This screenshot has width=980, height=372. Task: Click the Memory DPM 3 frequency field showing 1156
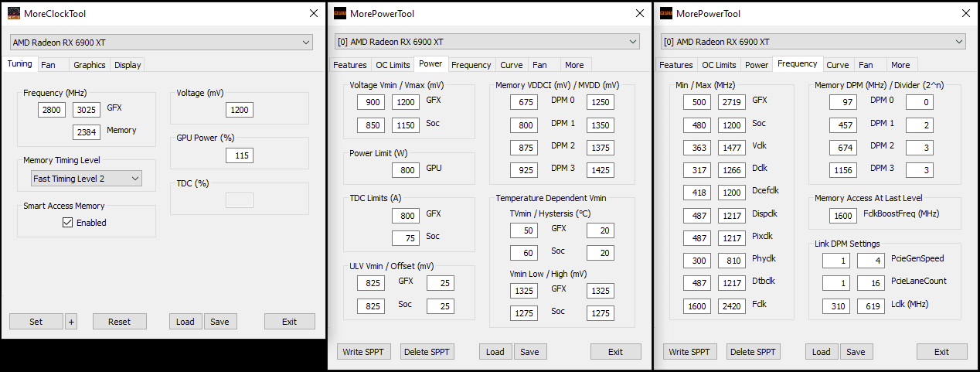[x=843, y=170]
